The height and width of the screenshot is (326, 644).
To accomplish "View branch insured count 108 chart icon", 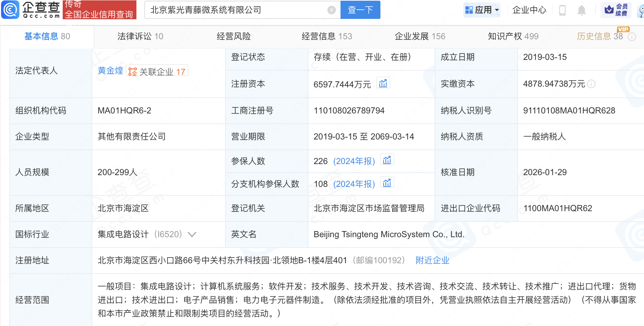I will [387, 183].
